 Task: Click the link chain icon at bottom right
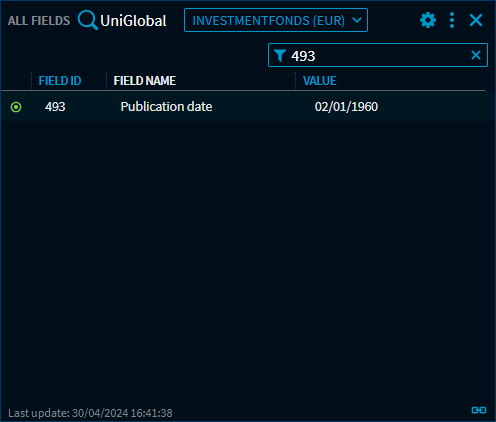click(479, 410)
